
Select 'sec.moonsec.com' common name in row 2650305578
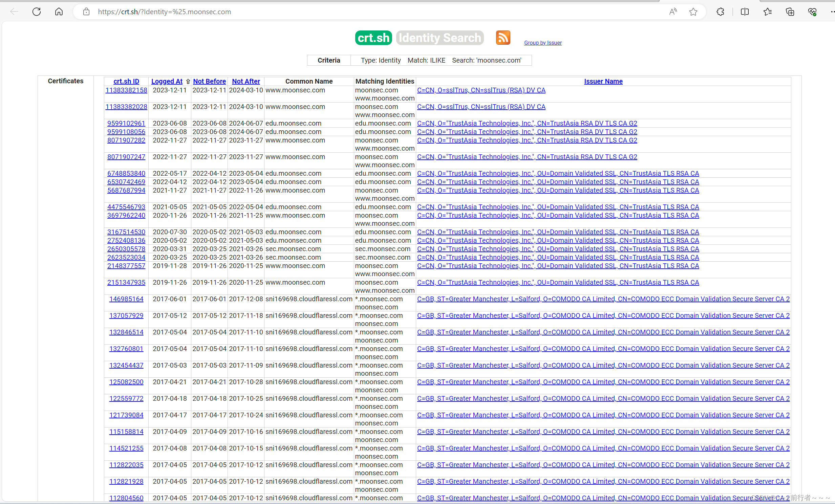point(293,249)
